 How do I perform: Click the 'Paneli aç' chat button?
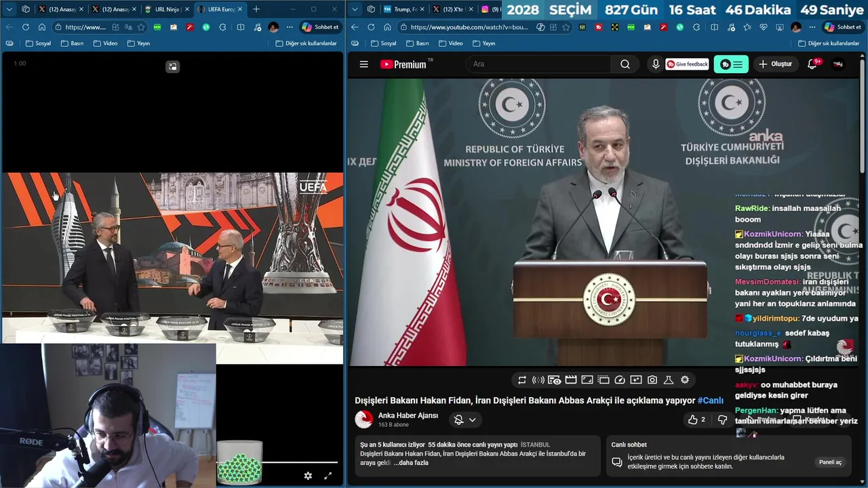[x=831, y=462]
